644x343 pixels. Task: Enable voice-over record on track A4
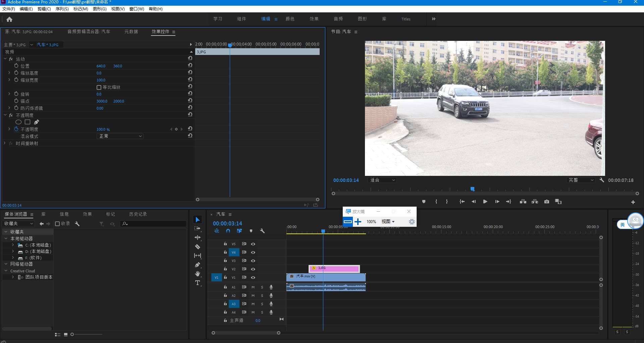(x=271, y=312)
